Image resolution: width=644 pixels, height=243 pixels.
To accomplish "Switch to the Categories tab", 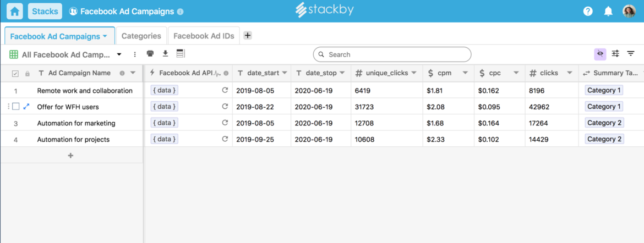I will (141, 36).
